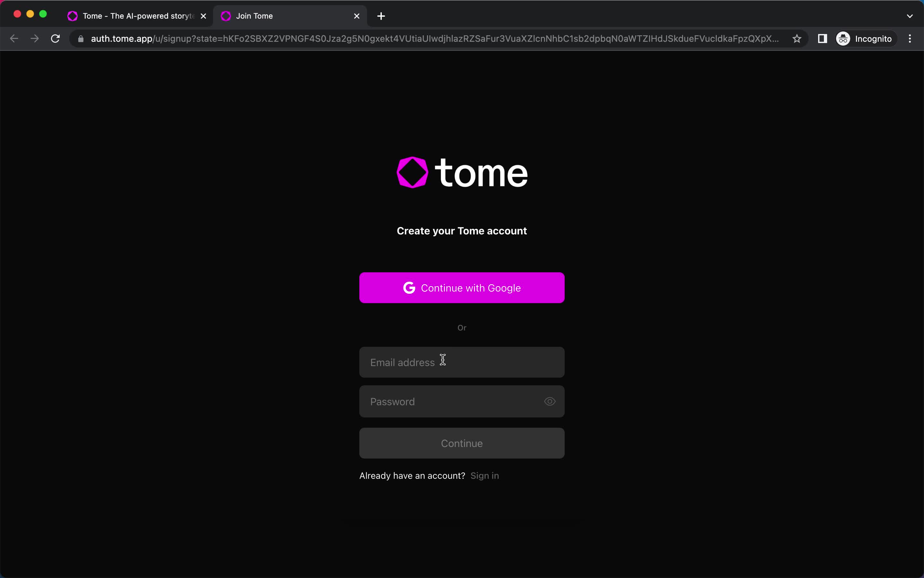Click the green fullscreen window button
The image size is (924, 578).
click(x=43, y=14)
